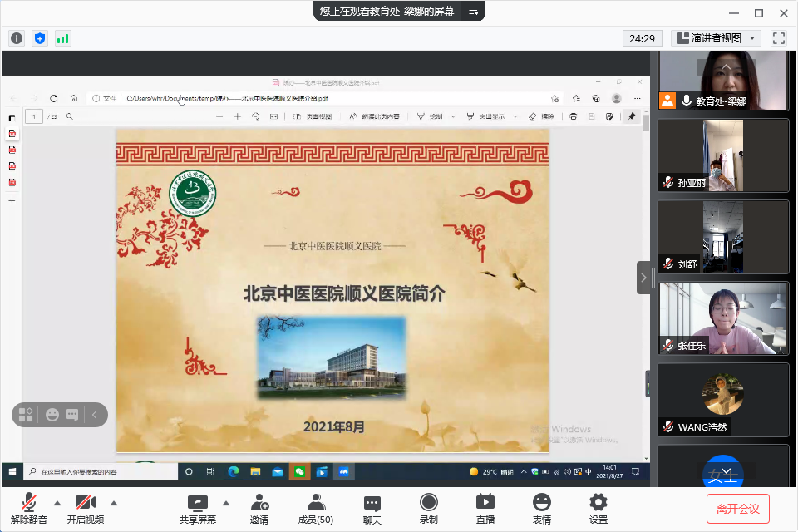The height and width of the screenshot is (532, 798).
Task: Open the menu icon beside the screen-sharing notice
Action: point(473,11)
